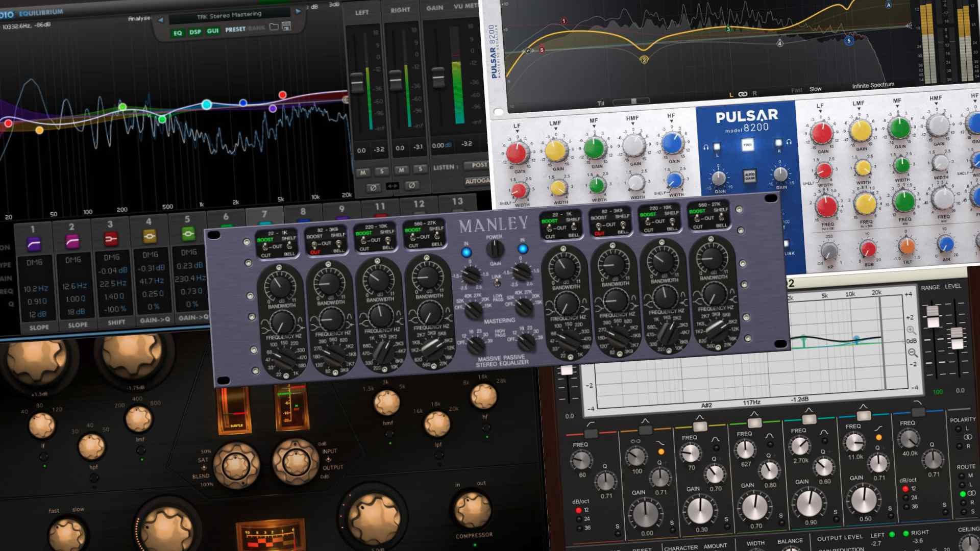Click band 5 green filter-shape icon in Equilibrium

point(188,234)
